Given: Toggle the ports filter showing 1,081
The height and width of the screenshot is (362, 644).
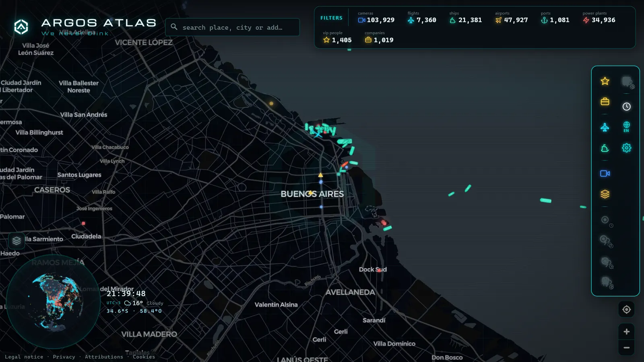Looking at the screenshot, I should (555, 18).
